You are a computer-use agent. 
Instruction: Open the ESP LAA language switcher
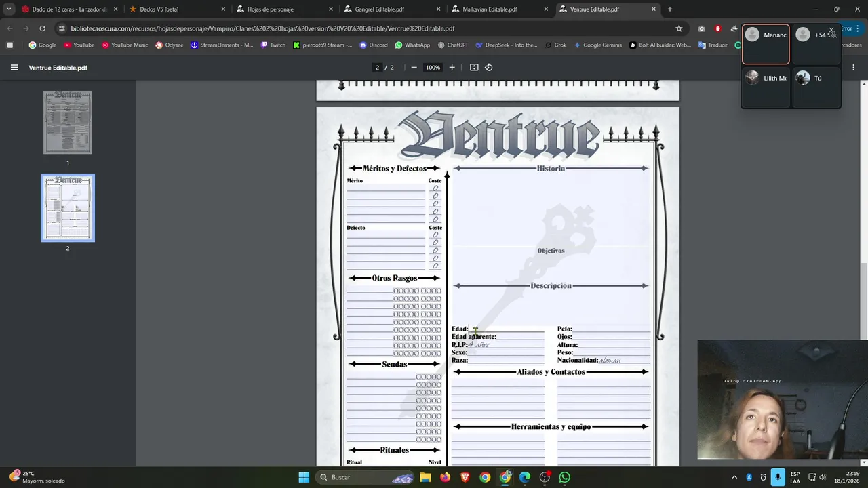coord(795,477)
